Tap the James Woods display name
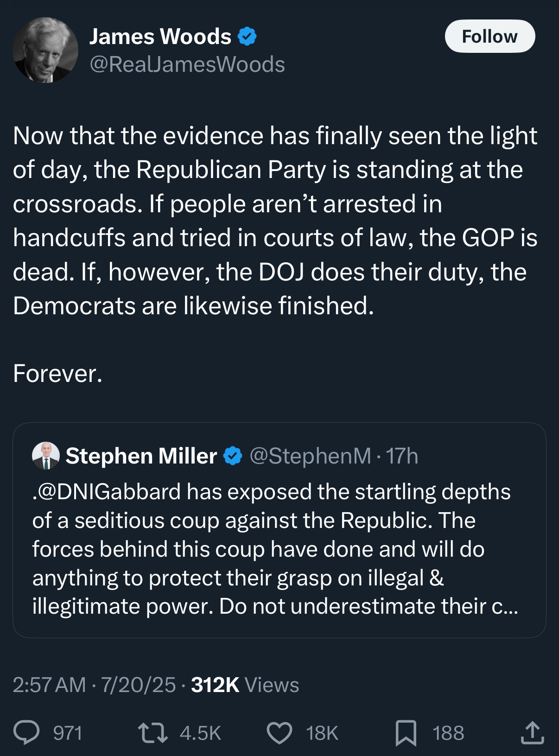 point(160,36)
